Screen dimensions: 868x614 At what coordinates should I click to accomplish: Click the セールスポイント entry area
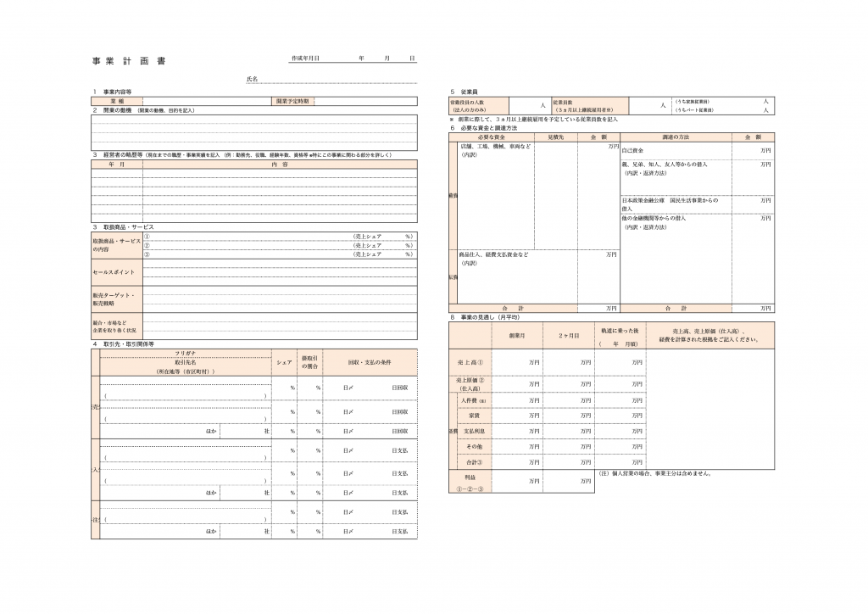pos(279,272)
